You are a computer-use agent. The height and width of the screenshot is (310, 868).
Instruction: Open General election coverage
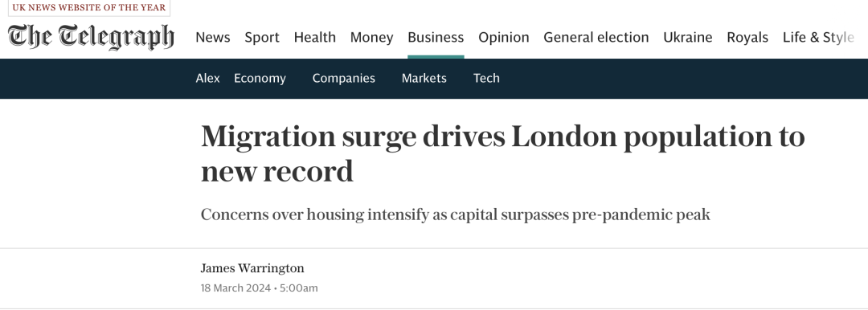[596, 37]
